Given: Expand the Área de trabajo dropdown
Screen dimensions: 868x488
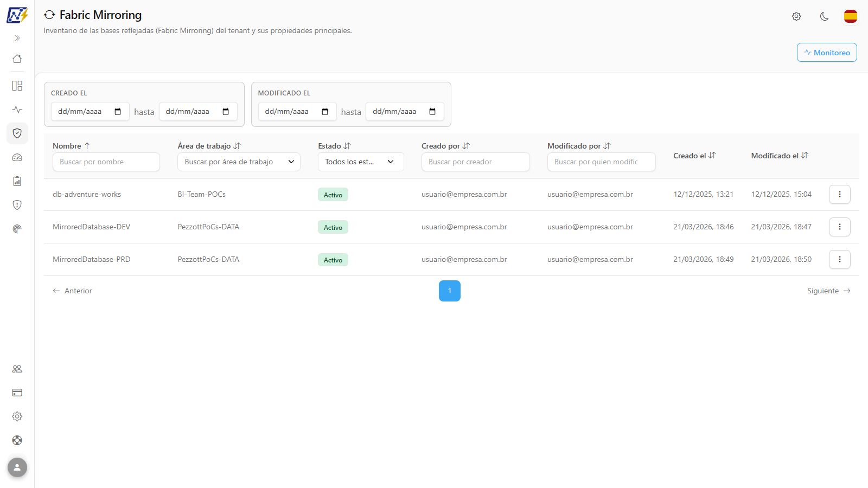Looking at the screenshot, I should (x=239, y=162).
